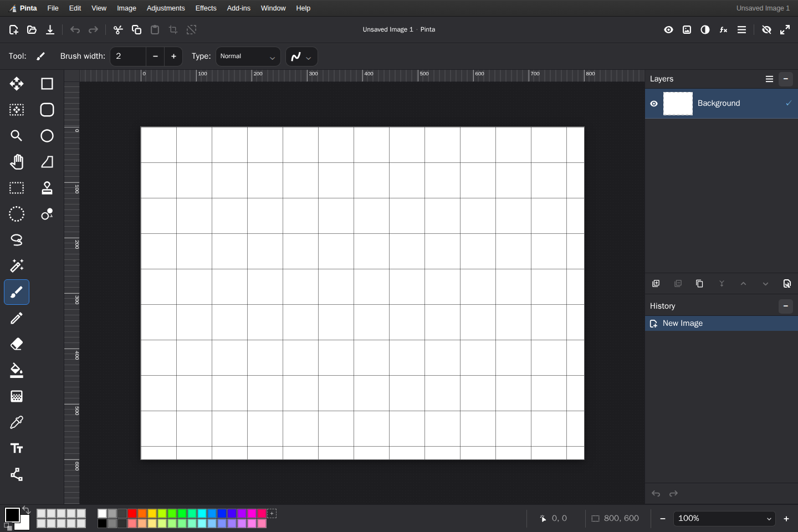Viewport: 798px width, 532px height.
Task: Open the active Tool selector
Action: coord(40,57)
